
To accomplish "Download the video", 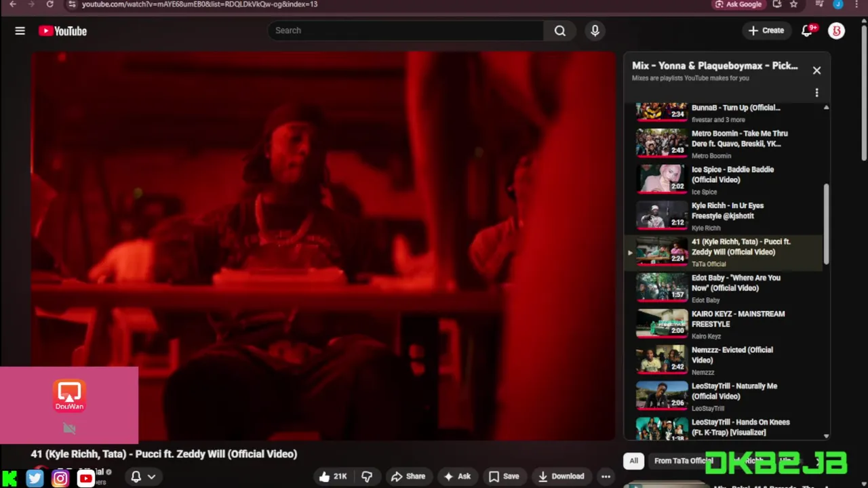I will 561,476.
